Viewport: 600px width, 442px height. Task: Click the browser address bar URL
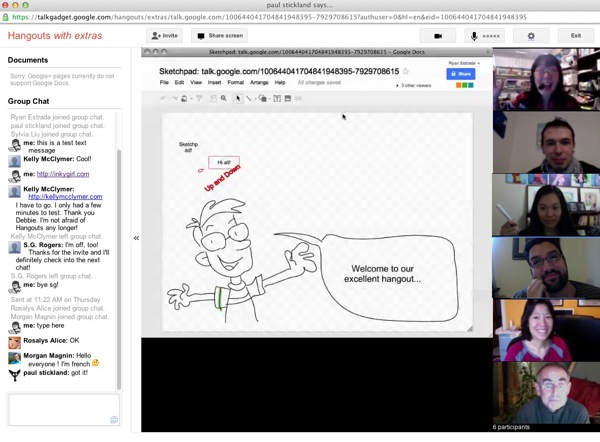269,17
